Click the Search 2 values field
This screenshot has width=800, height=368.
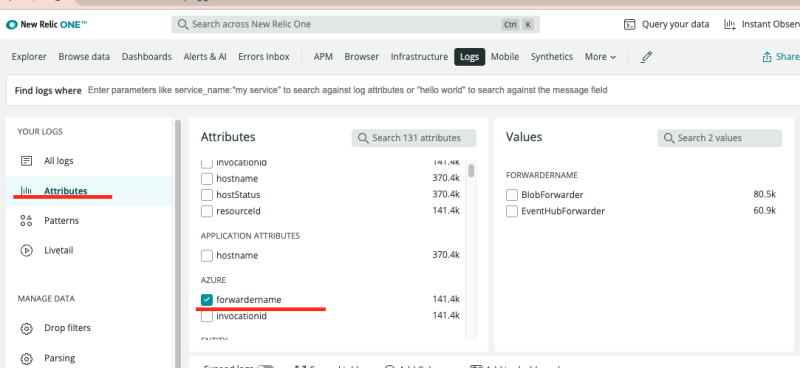pyautogui.click(x=719, y=138)
